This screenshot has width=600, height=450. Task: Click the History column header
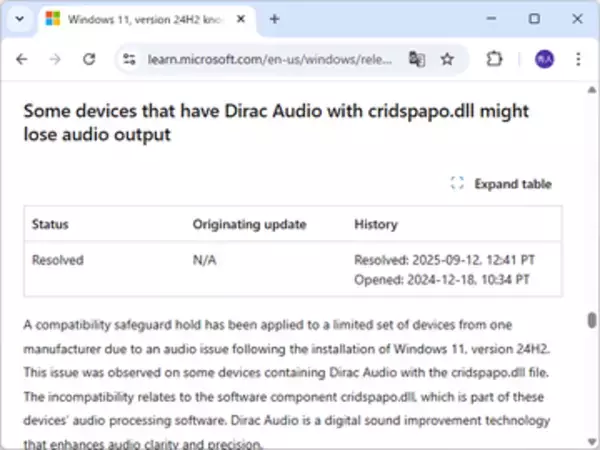point(376,224)
